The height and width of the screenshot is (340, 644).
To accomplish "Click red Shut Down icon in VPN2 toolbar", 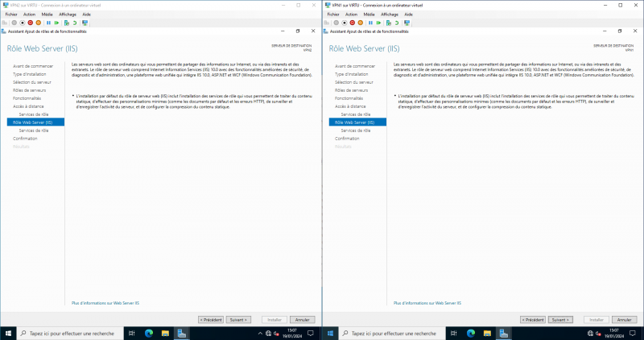I will tap(31, 23).
